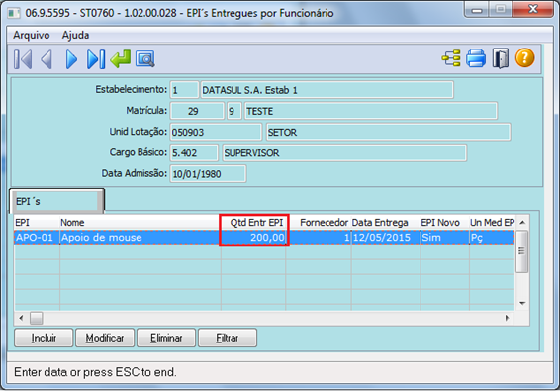This screenshot has height=392, width=560.
Task: Open the Ajuda menu
Action: pyautogui.click(x=75, y=35)
